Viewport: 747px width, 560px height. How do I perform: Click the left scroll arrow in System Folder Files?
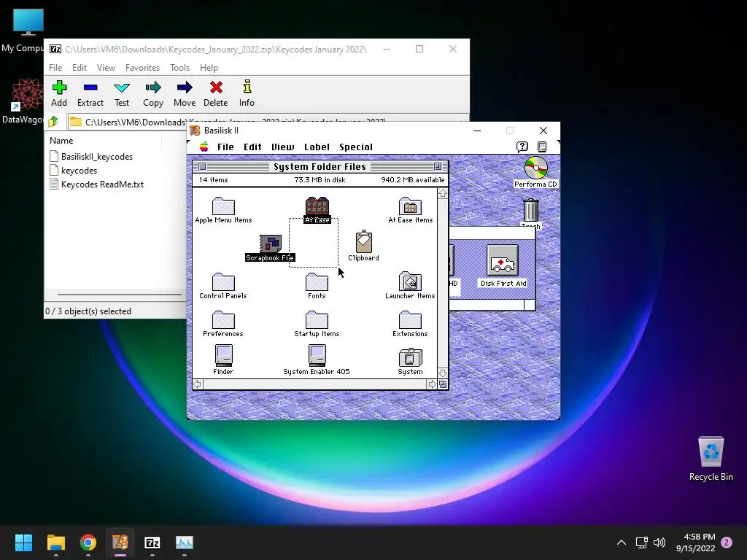tap(198, 384)
